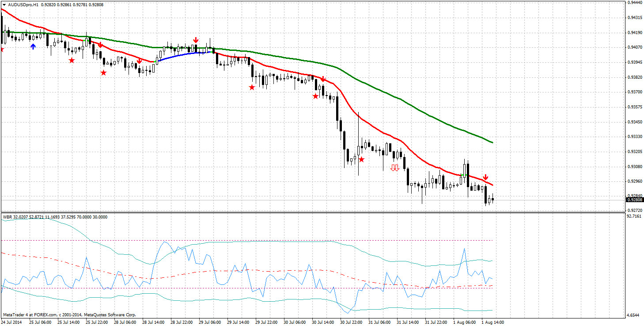The image size is (644, 326).
Task: Click the hollow red double down-arrow near 31 Jul 06:00
Action: coord(394,167)
